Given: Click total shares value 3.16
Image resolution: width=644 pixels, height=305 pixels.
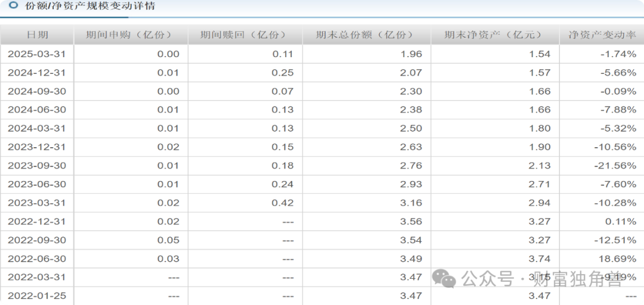Looking at the screenshot, I should click(x=411, y=203).
